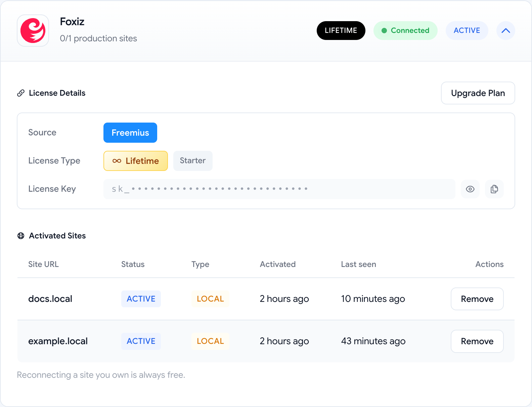Click the black LIFETIME header badge

tap(341, 31)
